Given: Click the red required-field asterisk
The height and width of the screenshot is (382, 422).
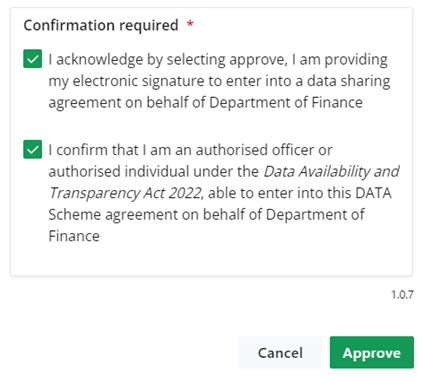Looking at the screenshot, I should (190, 24).
